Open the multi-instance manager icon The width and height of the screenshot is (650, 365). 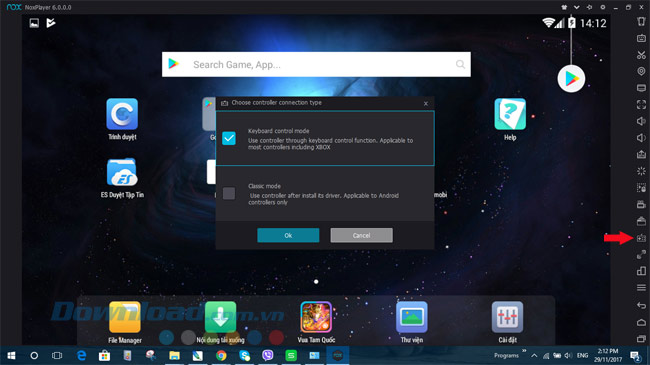[x=641, y=271]
